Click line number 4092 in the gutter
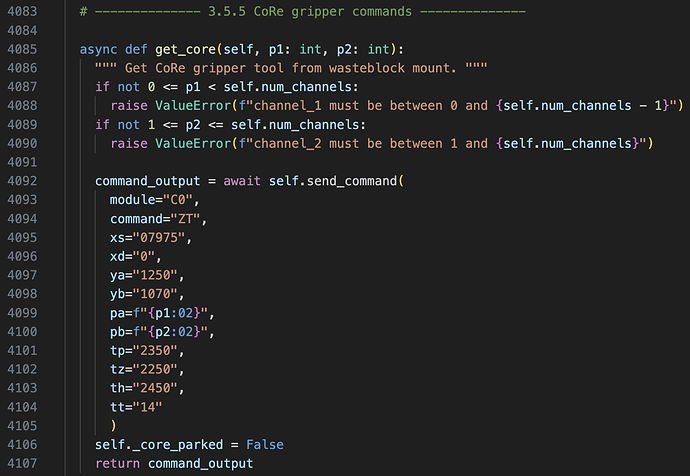690x476 pixels. (x=22, y=181)
